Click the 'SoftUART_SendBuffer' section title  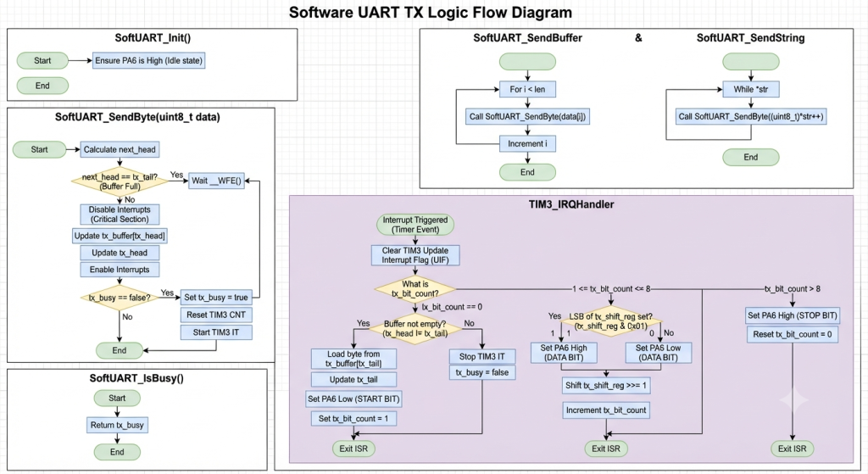527,37
